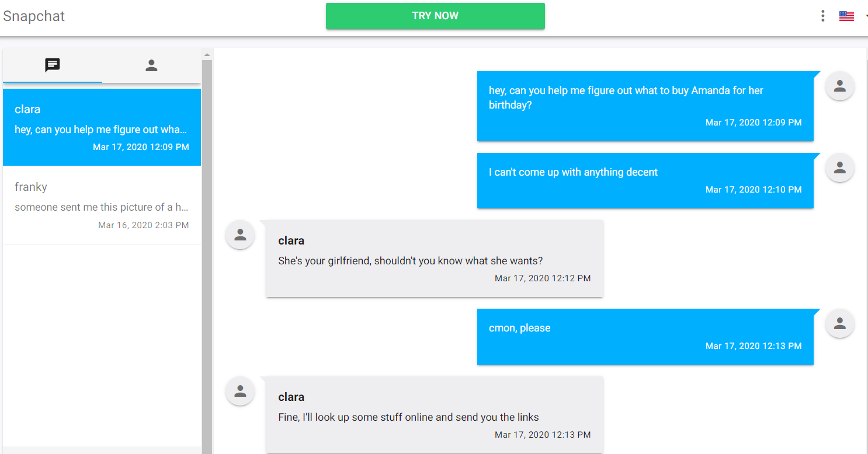This screenshot has height=454, width=868.
Task: Click the US flag language icon
Action: (846, 16)
